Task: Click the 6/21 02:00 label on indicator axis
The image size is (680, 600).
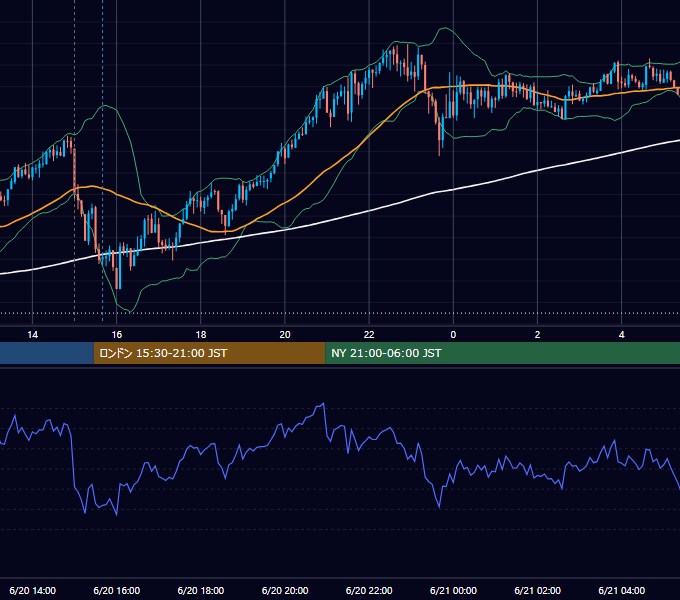Action: pos(537,590)
